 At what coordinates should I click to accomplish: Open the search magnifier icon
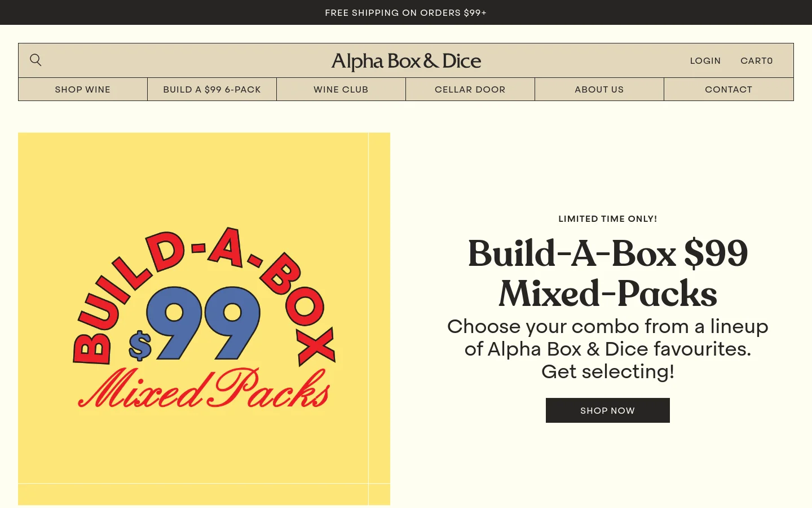coord(36,60)
